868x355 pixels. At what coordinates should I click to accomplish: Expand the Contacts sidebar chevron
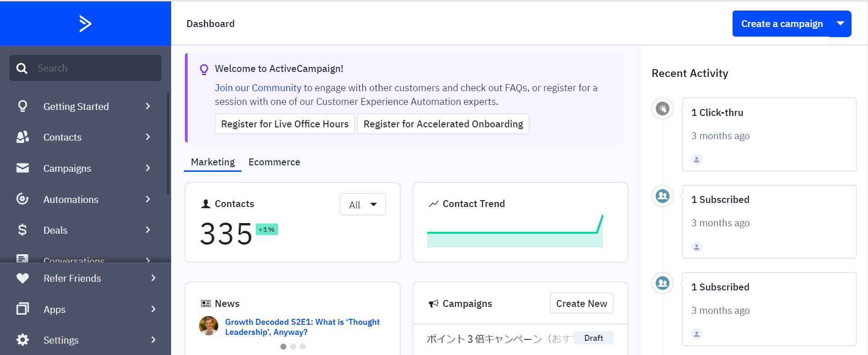click(148, 137)
